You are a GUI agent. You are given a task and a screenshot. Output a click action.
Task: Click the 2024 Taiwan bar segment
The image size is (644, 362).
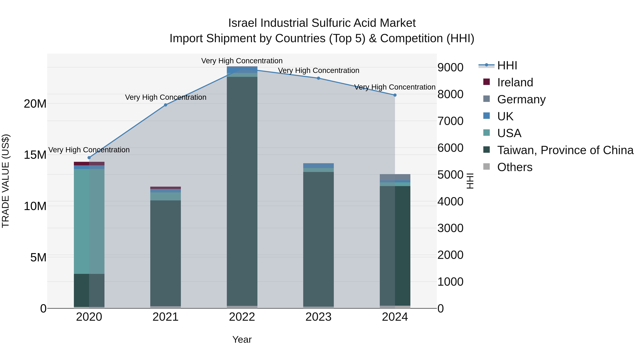click(395, 246)
